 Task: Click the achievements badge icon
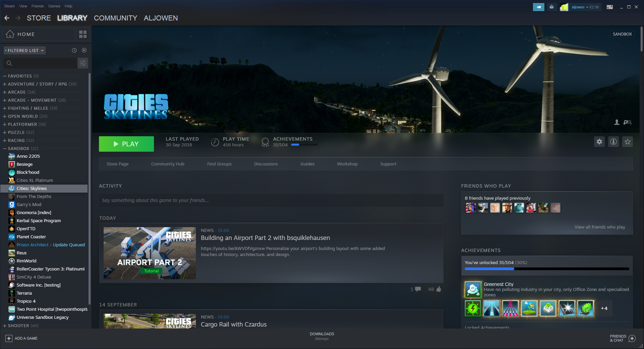click(265, 142)
